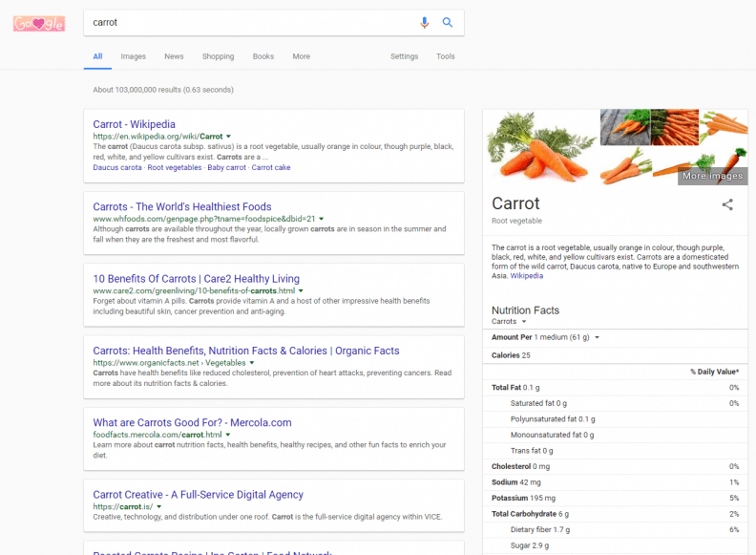The image size is (756, 555).
Task: Select the Monounsaturated fat 0 g row
Action: tap(616, 435)
